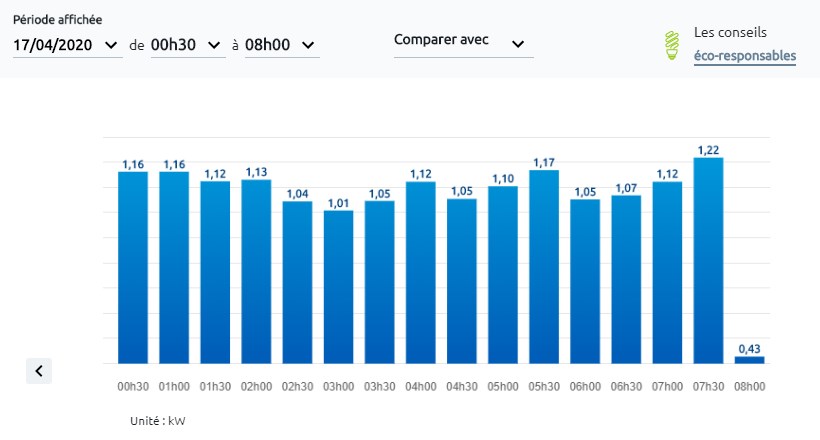This screenshot has width=820, height=440.
Task: Click the 05h00 bar showing 1,10
Action: (x=503, y=275)
